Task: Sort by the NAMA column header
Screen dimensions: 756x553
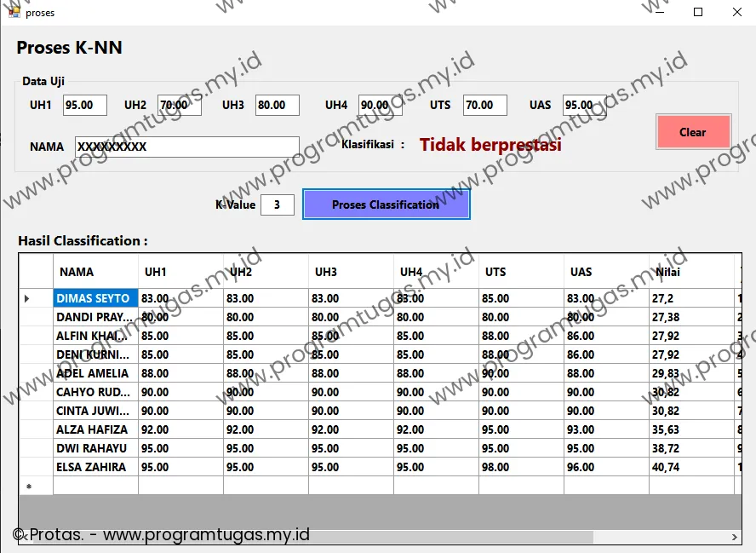Action: (x=95, y=272)
